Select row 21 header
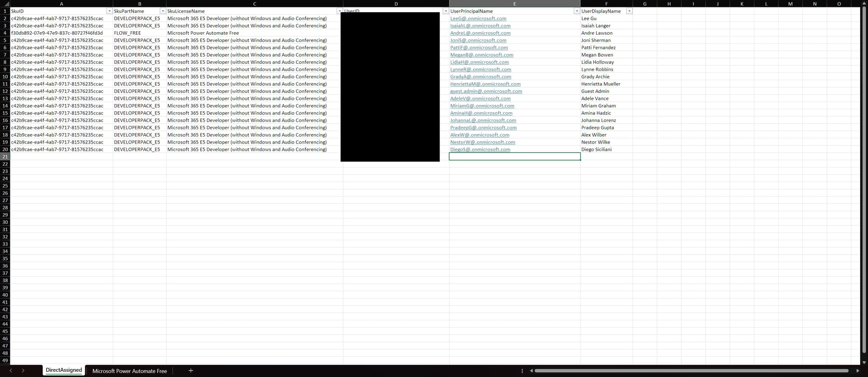 coord(5,157)
